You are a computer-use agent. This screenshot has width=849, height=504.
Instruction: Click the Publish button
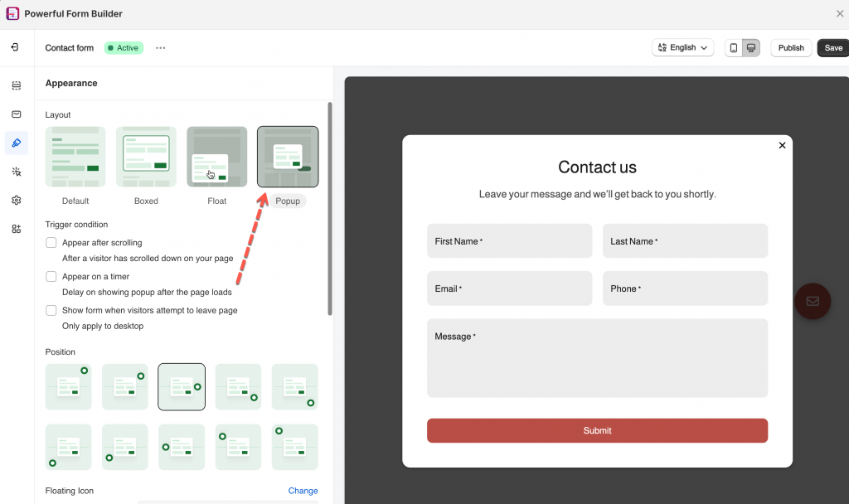click(x=791, y=48)
